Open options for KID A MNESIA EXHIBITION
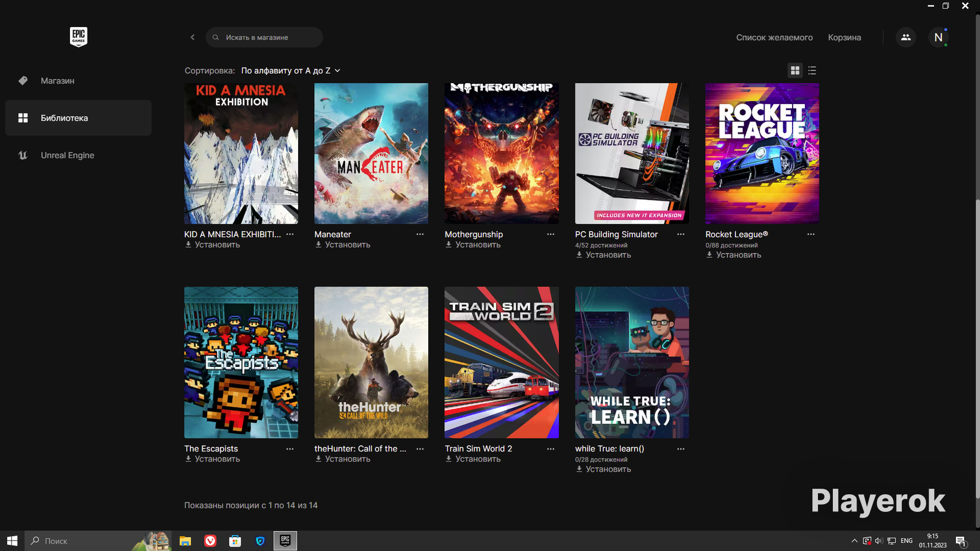This screenshot has width=980, height=551. 290,234
